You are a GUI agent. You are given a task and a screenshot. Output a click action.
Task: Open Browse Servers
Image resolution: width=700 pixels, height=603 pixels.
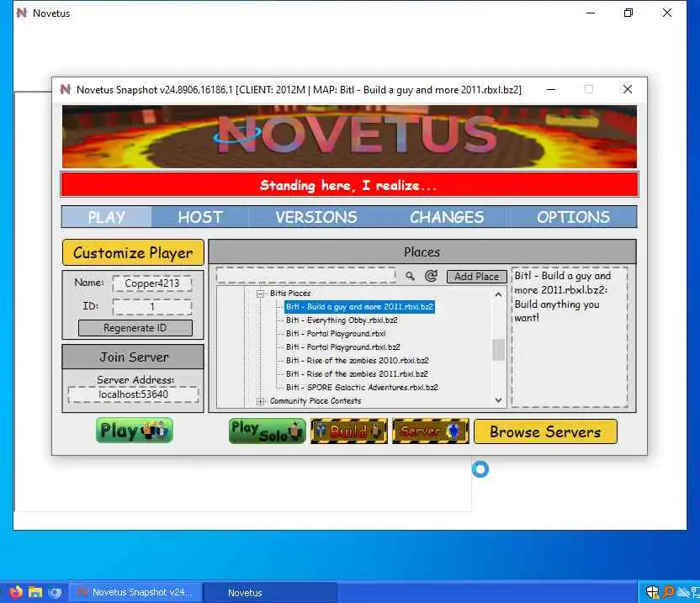coord(545,431)
